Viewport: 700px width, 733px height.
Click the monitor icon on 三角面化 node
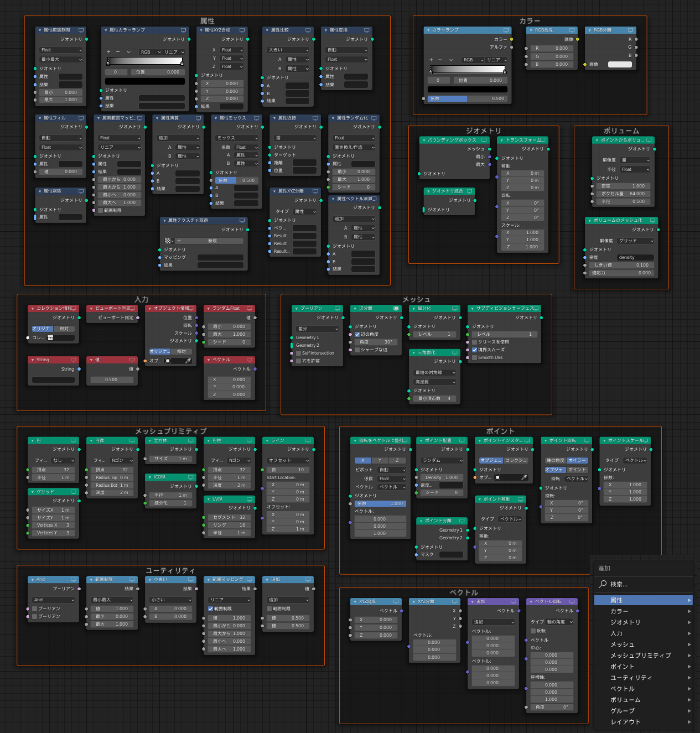454,352
